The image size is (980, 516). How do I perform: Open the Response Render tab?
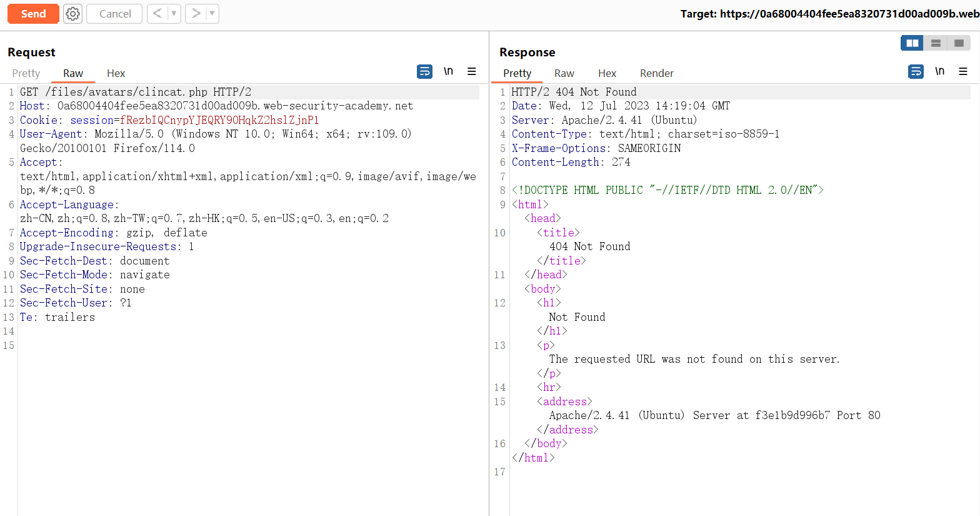656,73
